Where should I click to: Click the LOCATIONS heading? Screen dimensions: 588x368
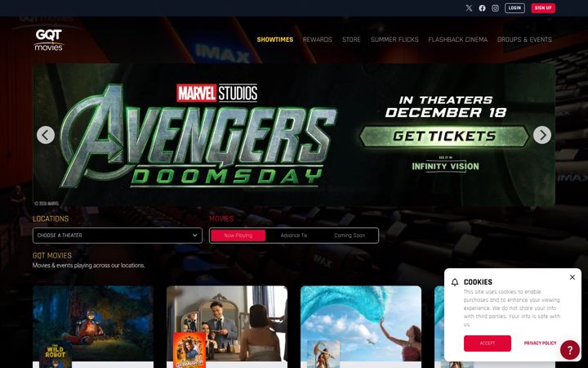coord(51,218)
